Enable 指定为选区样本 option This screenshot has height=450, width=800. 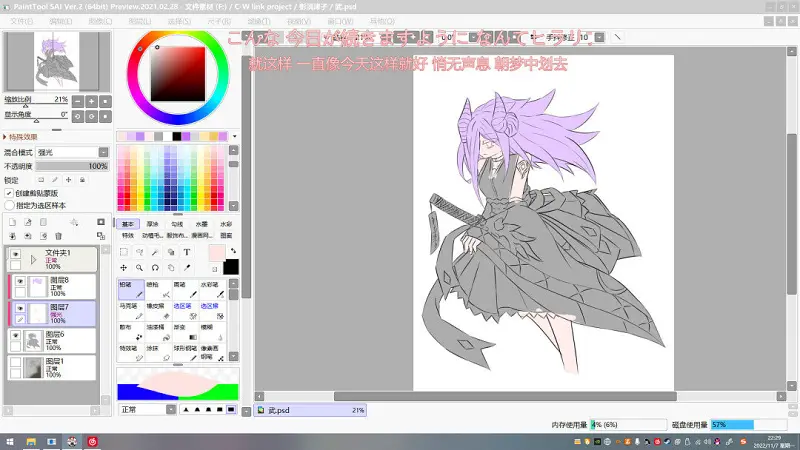(9, 205)
